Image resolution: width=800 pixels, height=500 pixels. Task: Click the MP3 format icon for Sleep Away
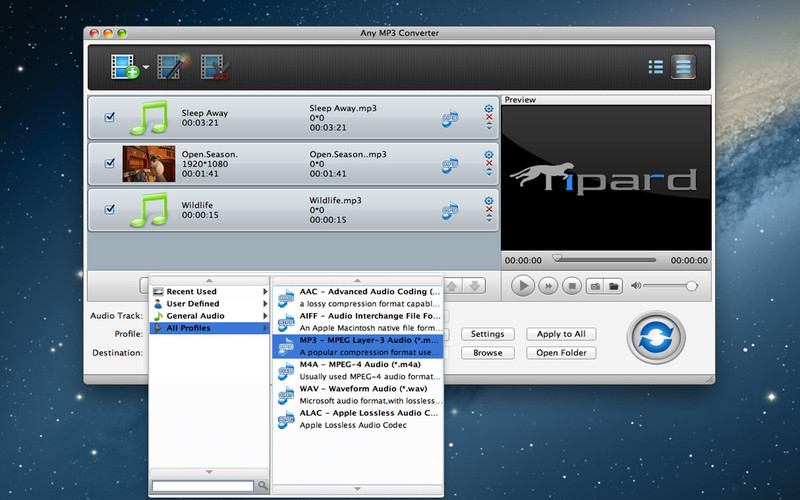point(449,118)
